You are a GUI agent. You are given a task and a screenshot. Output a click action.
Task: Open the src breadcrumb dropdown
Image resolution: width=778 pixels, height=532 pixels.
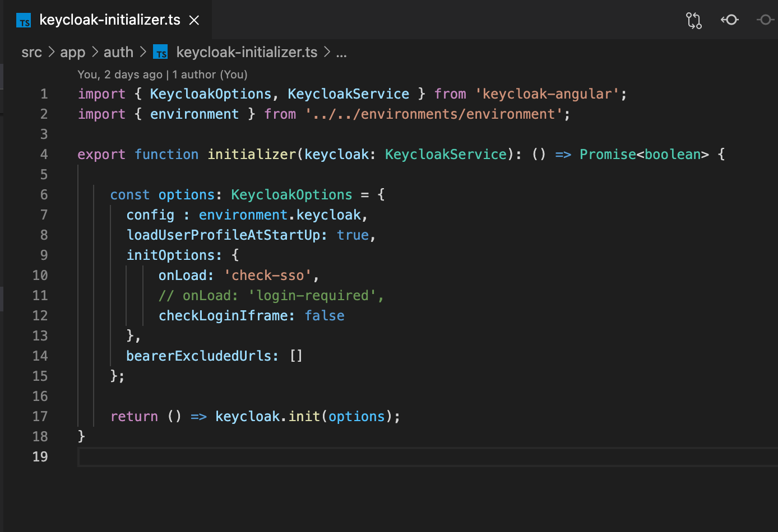pyautogui.click(x=31, y=52)
